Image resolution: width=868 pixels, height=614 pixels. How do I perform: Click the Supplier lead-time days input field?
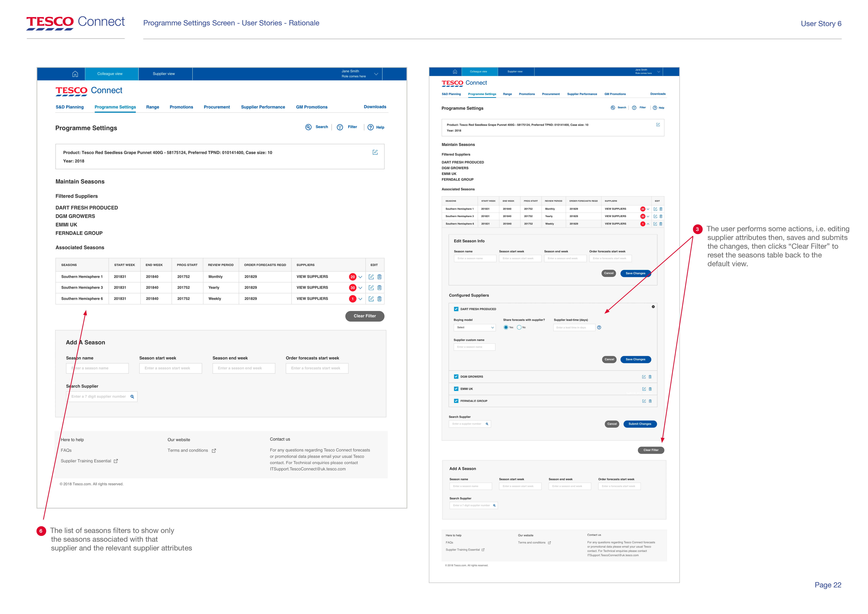click(574, 327)
